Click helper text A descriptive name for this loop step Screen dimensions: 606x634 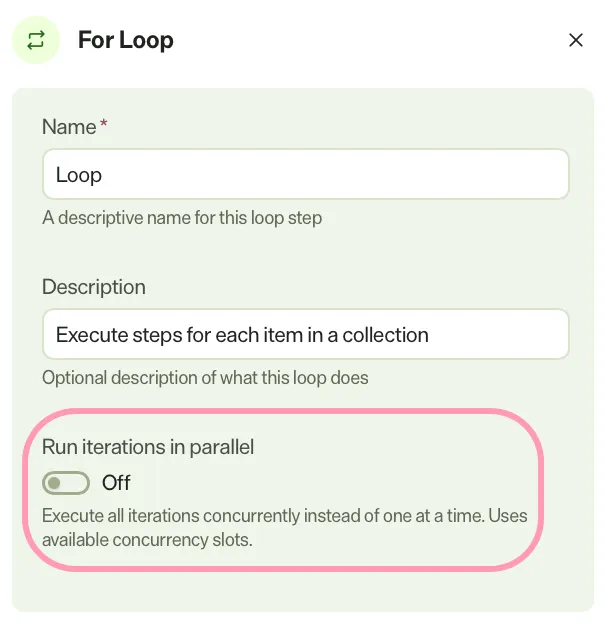coord(182,218)
